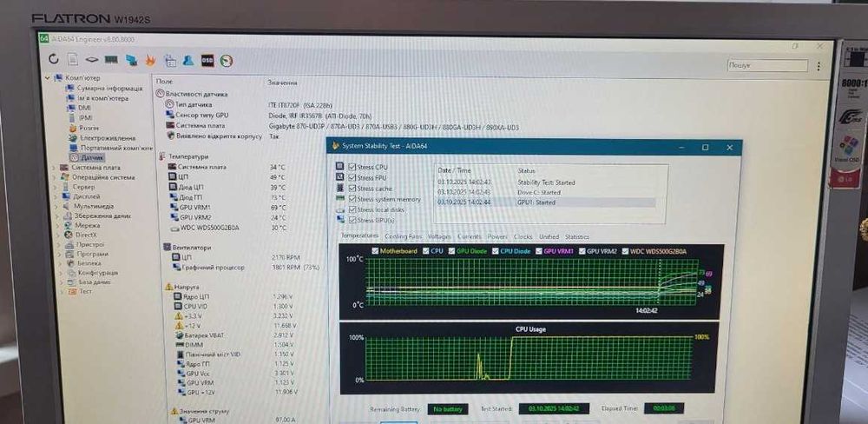The height and width of the screenshot is (424, 868).
Task: Click the 'No battery' status field
Action: [x=448, y=409]
